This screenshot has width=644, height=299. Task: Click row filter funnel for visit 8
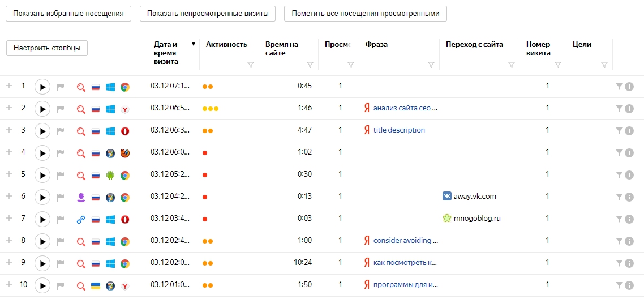[x=619, y=241]
